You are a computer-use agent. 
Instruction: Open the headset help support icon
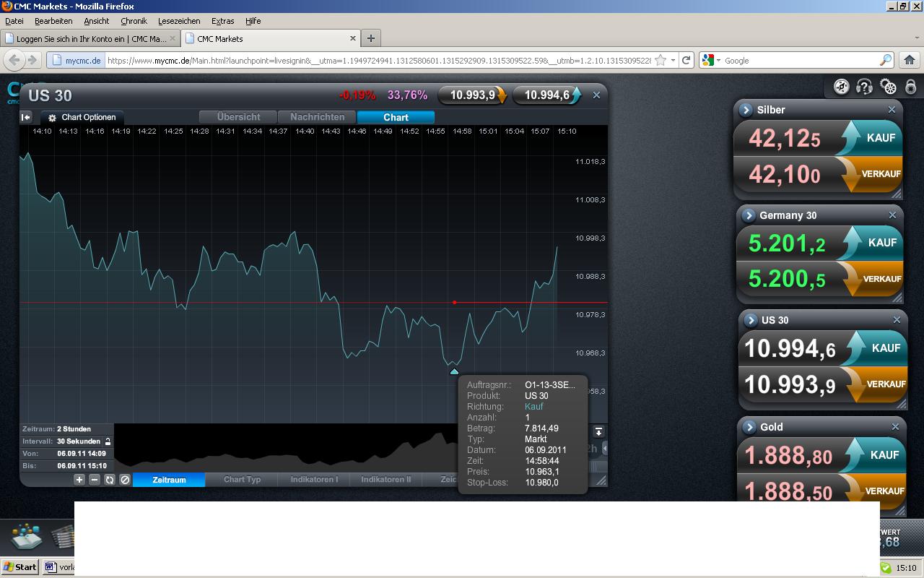click(x=864, y=87)
